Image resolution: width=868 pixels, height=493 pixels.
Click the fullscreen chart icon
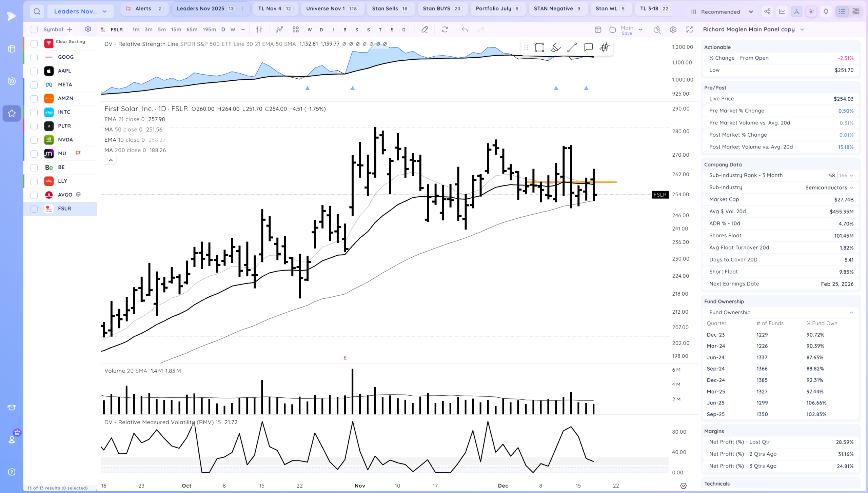(689, 30)
